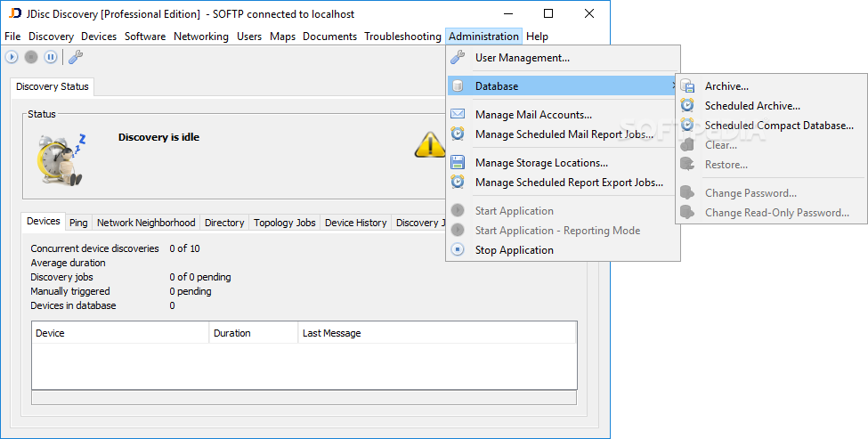Click the yellow warning triangle icon

pyautogui.click(x=430, y=145)
